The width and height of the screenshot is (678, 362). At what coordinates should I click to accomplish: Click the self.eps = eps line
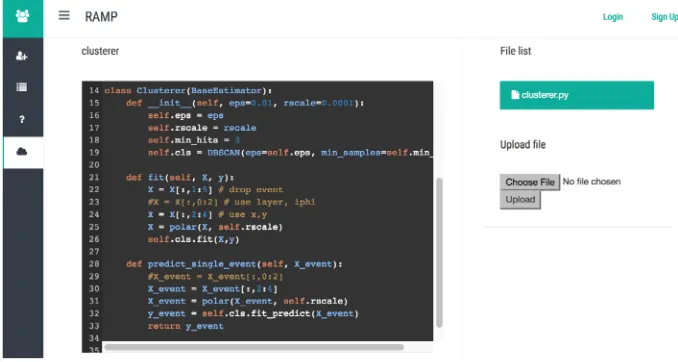pos(185,115)
